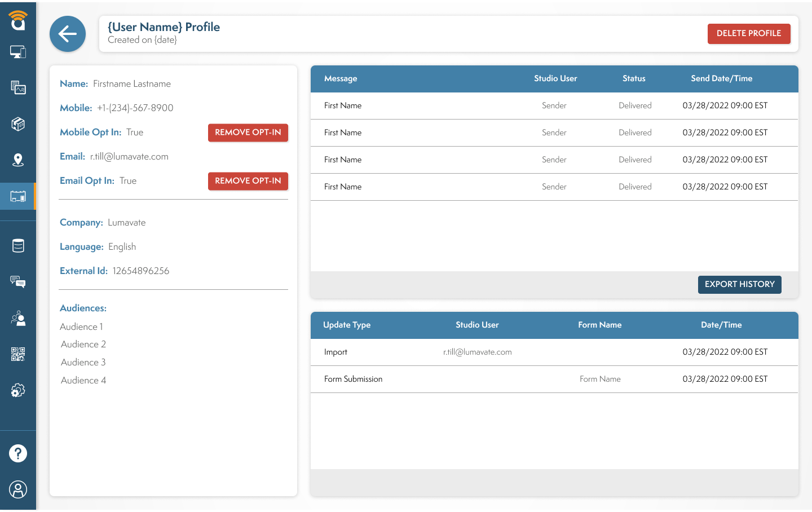Click the Studio User header in update table
The height and width of the screenshot is (512, 812).
[x=477, y=325]
